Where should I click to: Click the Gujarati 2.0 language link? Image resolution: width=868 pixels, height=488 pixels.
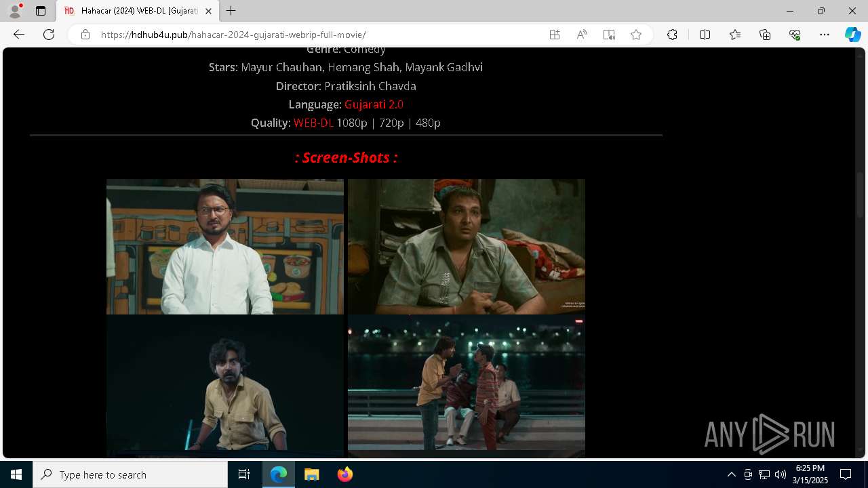click(x=374, y=104)
